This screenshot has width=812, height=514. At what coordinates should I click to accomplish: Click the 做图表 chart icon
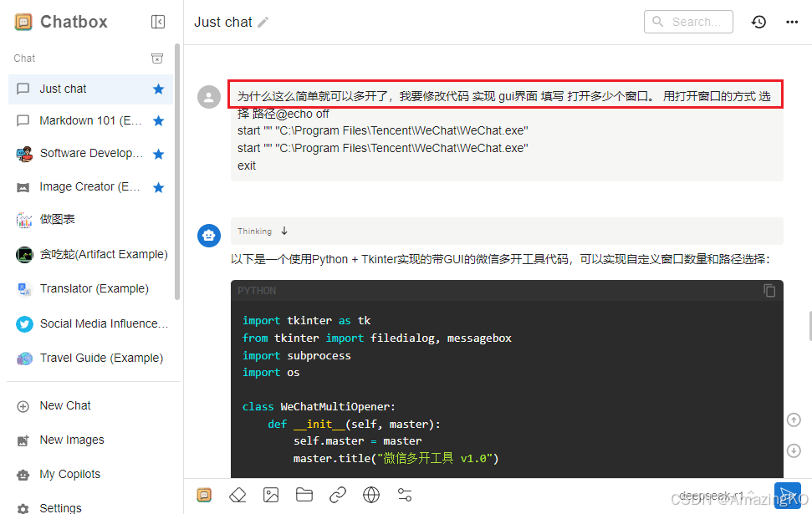(23, 220)
